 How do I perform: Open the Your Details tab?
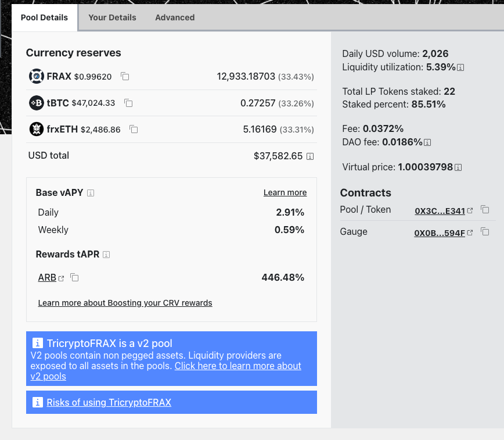pos(112,17)
